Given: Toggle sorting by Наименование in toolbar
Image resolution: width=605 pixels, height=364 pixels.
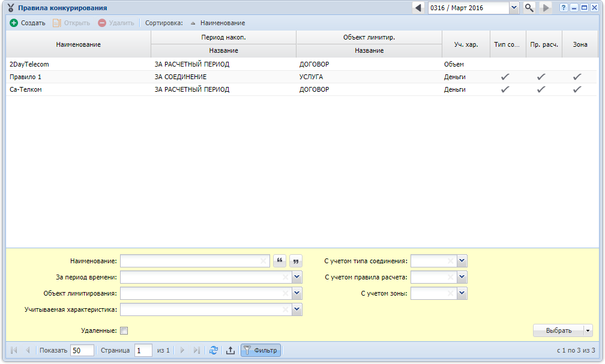Looking at the screenshot, I should [x=218, y=23].
